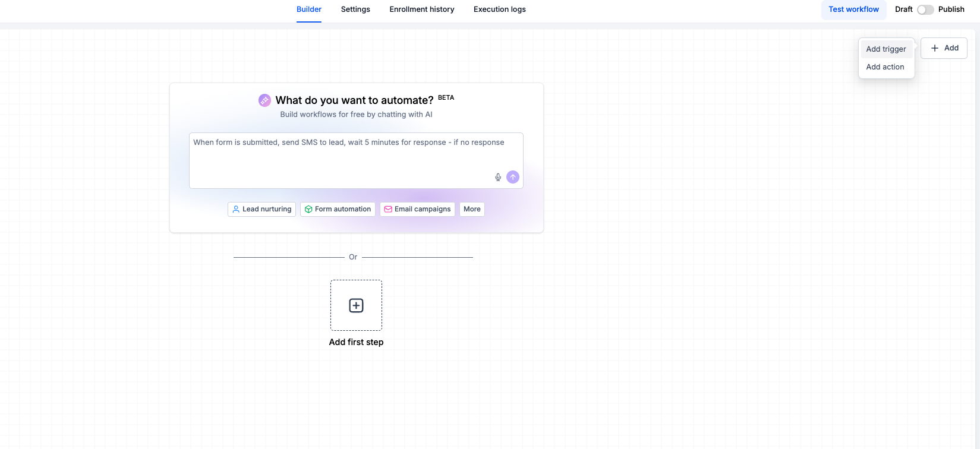This screenshot has height=449, width=980.
Task: Go to the Enrollment history tab
Action: pos(422,10)
